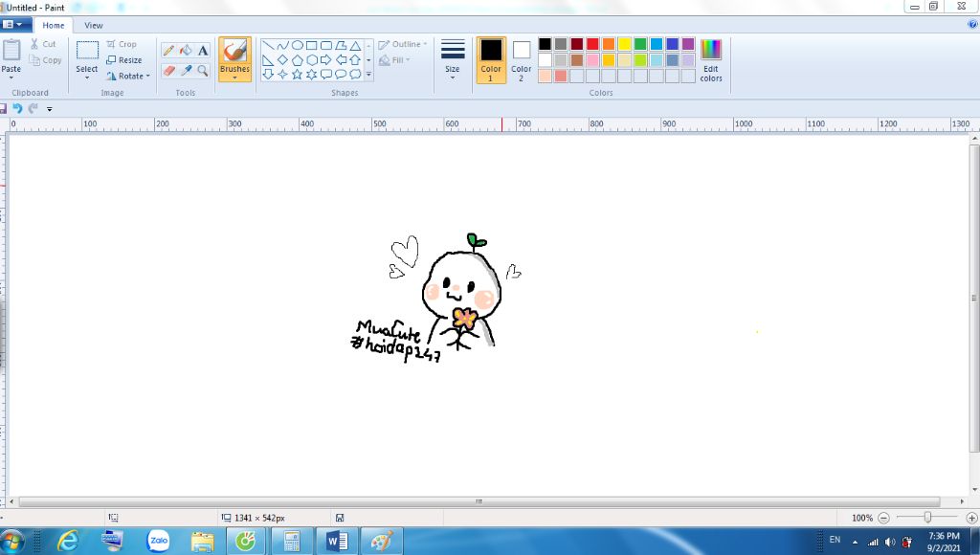Click the Paint Help question mark icon
The height and width of the screenshot is (555, 980).
click(x=972, y=24)
